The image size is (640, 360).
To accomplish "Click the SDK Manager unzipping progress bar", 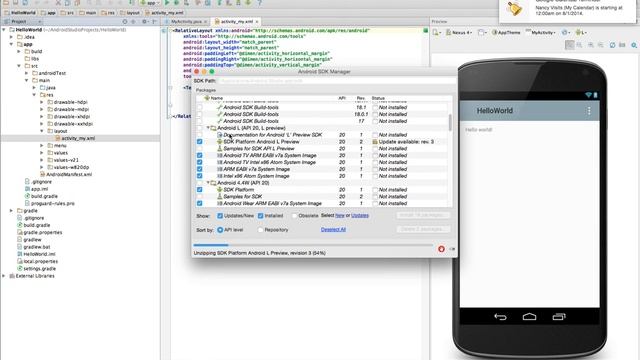I will [313, 245].
